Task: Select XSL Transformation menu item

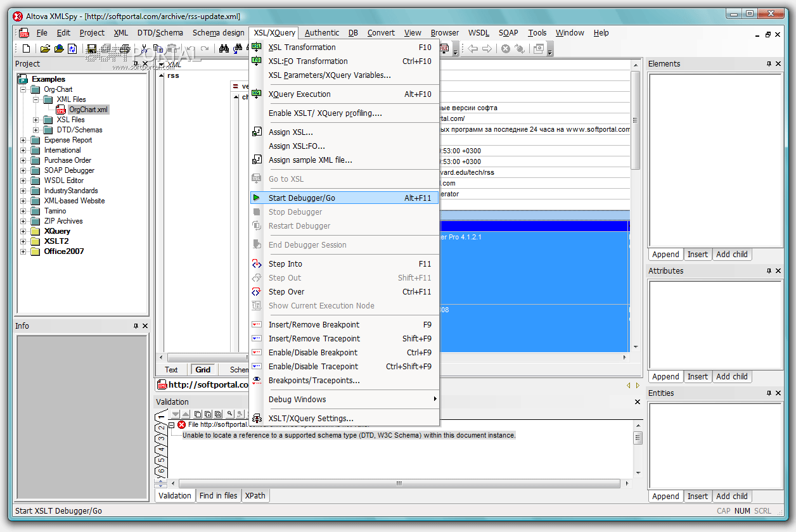Action: (344, 47)
